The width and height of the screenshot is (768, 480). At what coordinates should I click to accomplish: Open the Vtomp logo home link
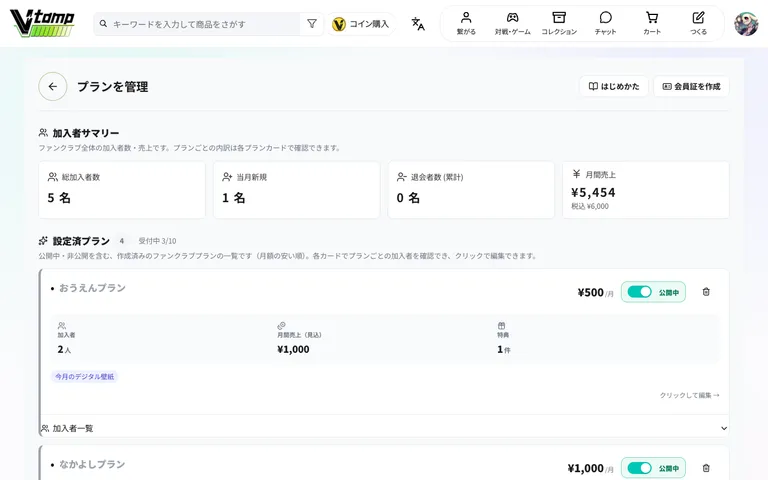point(43,24)
